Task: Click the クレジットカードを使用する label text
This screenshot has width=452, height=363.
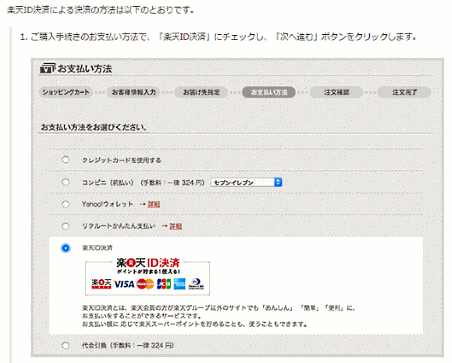Action: [x=121, y=160]
